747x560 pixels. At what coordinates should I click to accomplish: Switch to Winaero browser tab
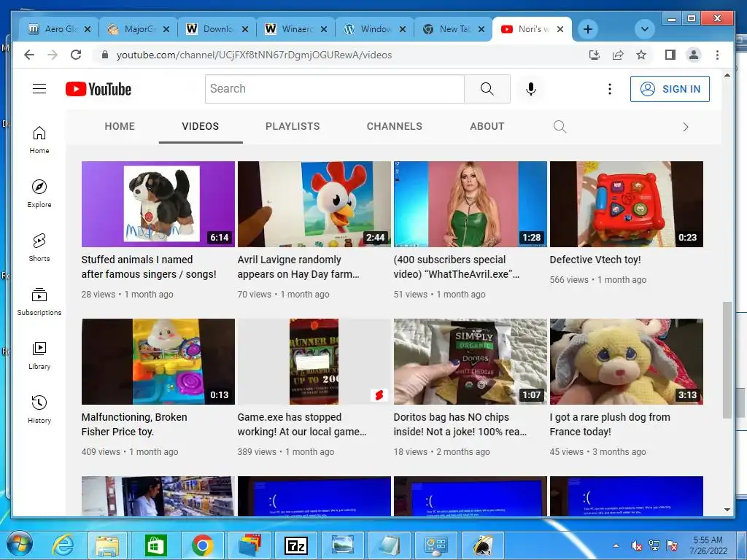(x=296, y=29)
